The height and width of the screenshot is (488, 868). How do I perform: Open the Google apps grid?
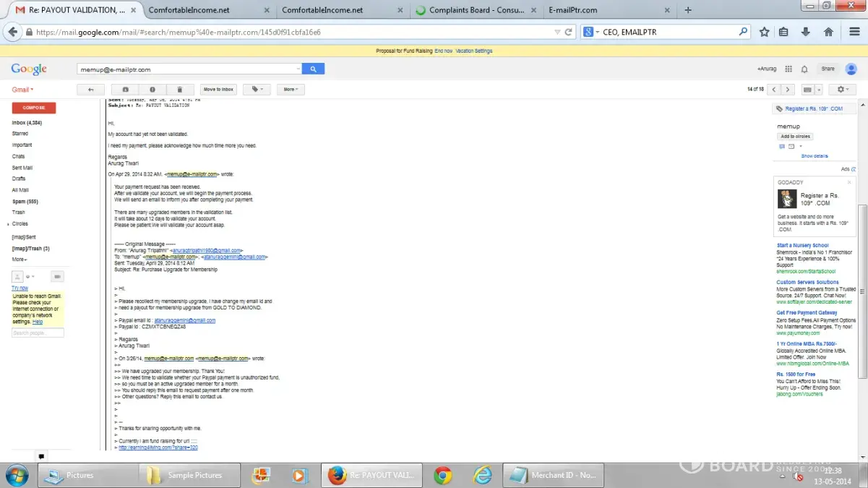click(788, 69)
